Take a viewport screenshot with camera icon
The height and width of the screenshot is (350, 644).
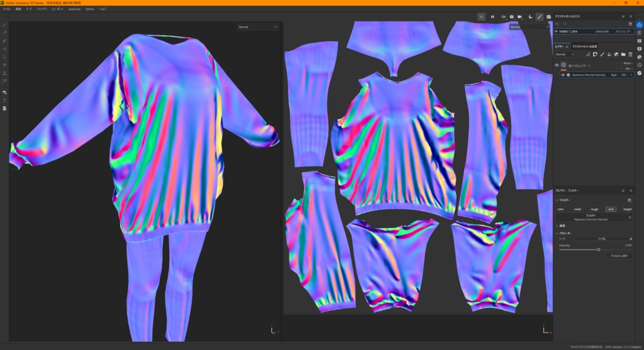548,17
